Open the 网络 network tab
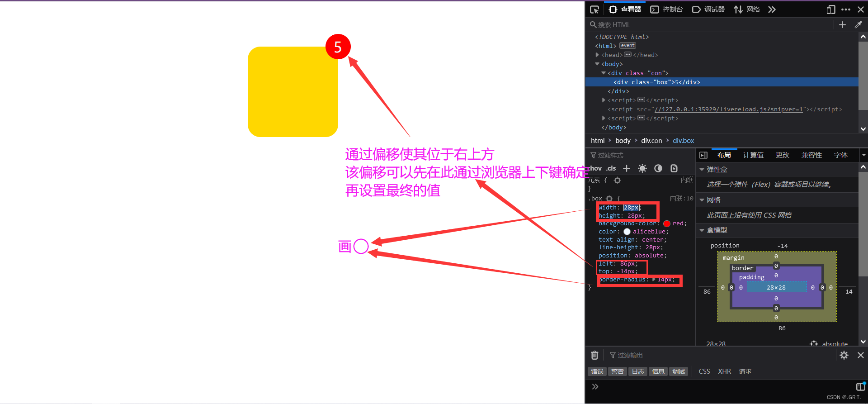 (747, 10)
